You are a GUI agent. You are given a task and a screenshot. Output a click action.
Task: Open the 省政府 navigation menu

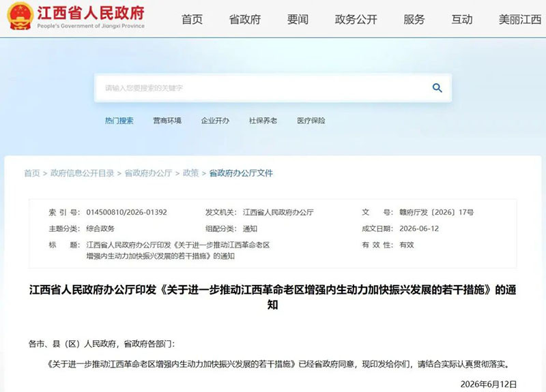point(245,19)
